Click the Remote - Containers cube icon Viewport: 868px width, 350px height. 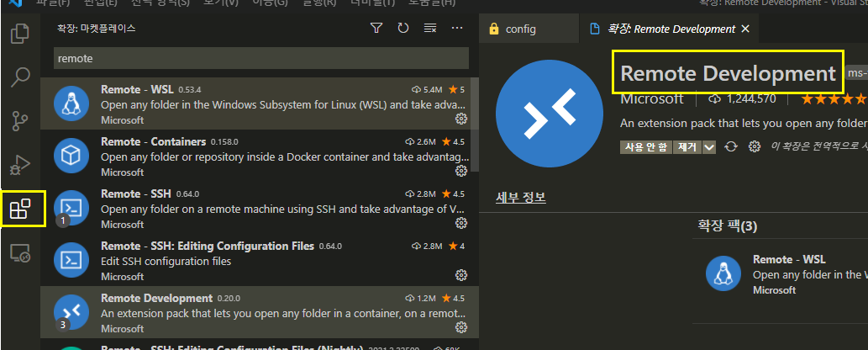(71, 156)
